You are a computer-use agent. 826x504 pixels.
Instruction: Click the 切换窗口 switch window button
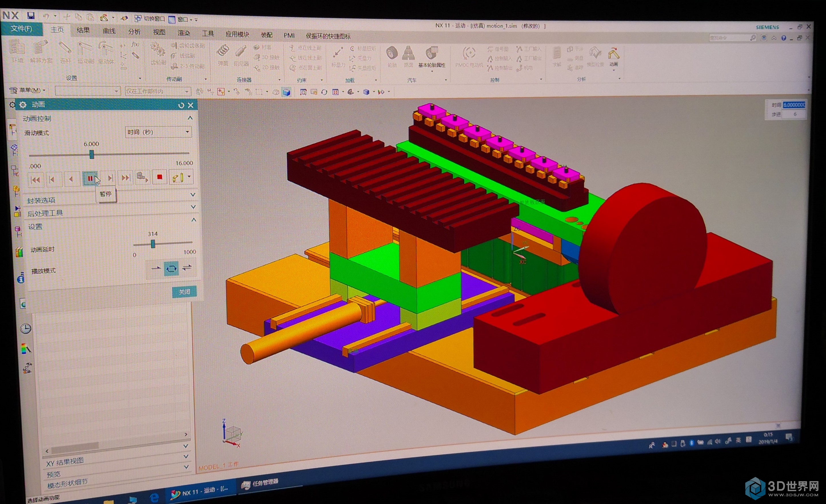point(149,19)
